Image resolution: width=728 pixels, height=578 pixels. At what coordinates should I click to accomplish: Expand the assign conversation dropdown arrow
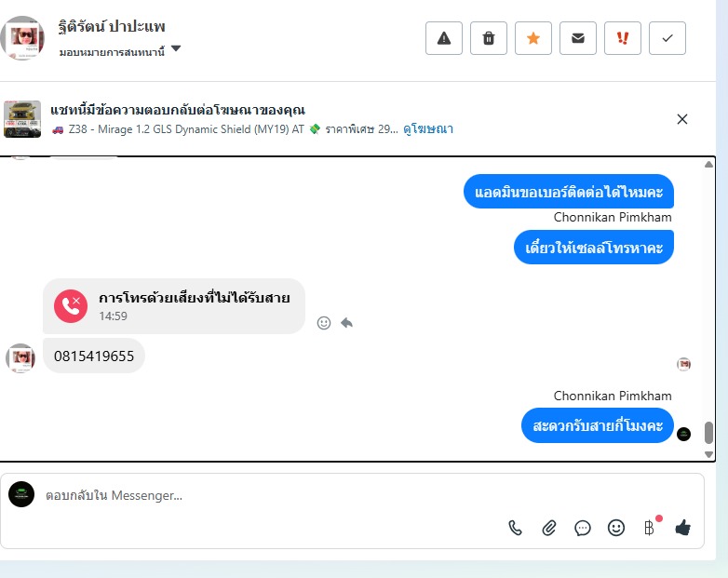(176, 48)
